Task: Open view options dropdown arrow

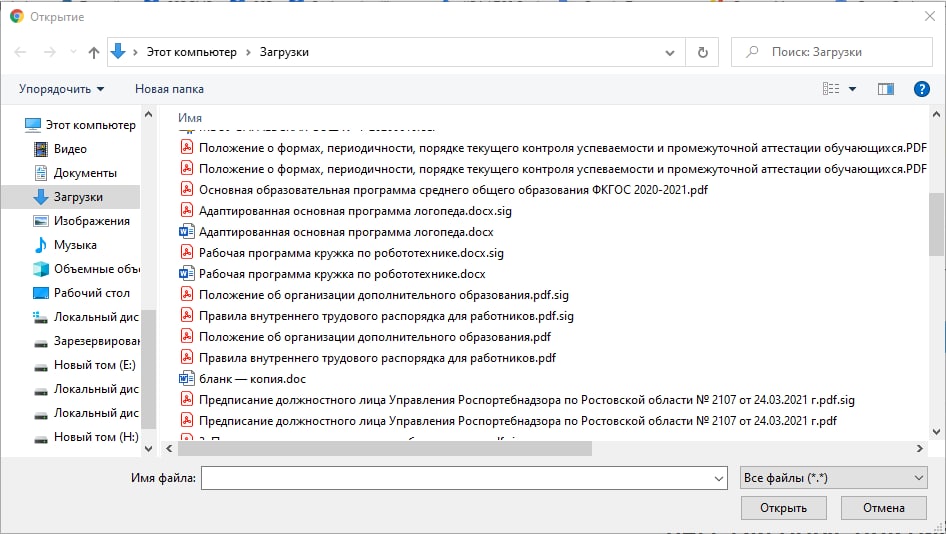Action: (852, 89)
